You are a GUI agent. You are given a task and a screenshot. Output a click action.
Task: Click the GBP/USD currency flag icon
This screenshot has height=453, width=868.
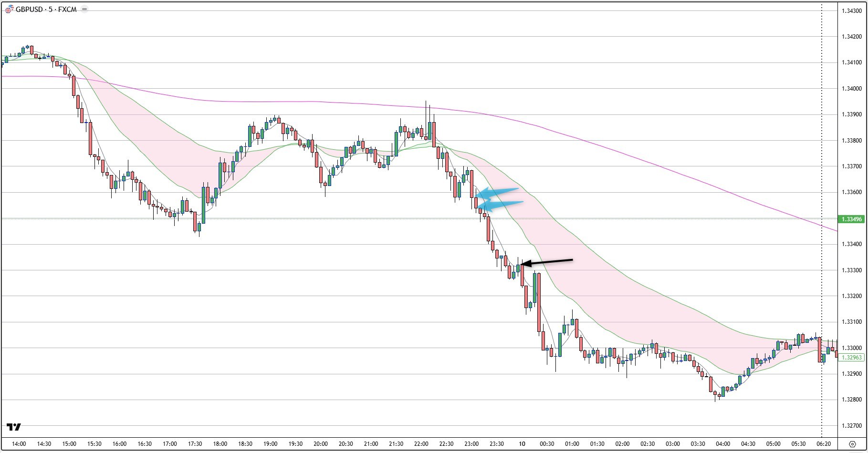click(x=9, y=10)
